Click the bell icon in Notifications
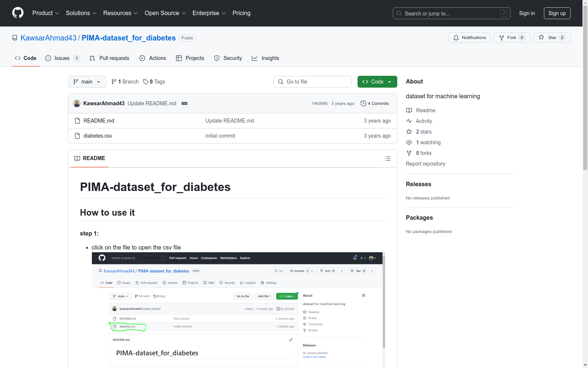Screen dimensions: 588x368 (x=456, y=38)
